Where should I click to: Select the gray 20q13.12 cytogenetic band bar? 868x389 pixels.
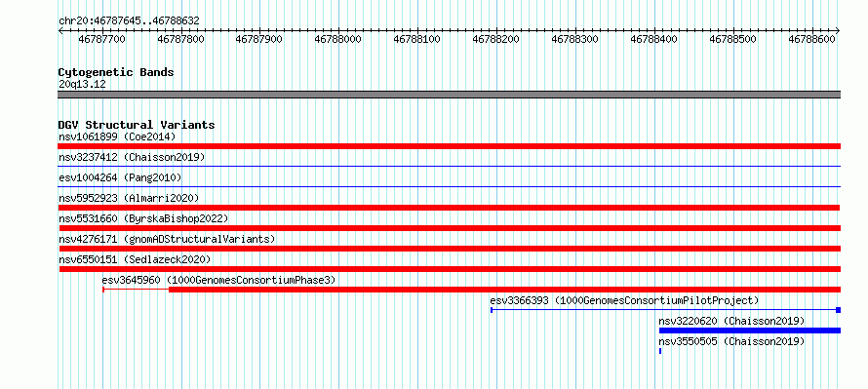pos(449,95)
